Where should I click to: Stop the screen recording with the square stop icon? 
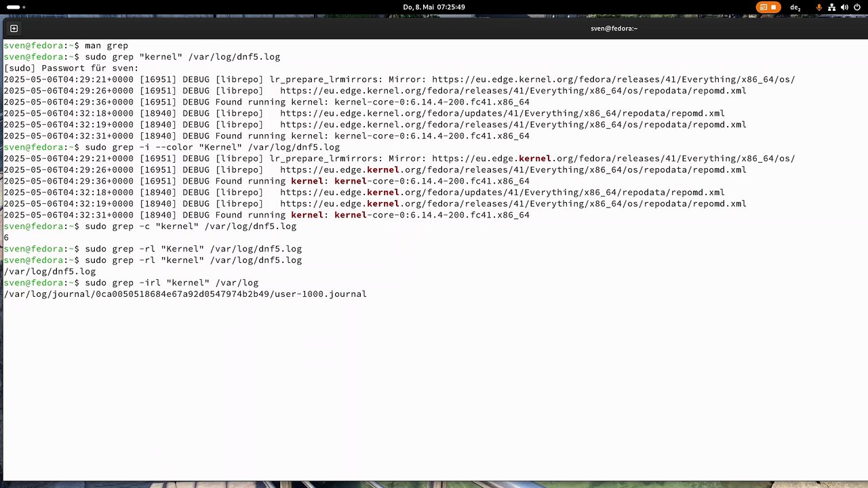click(774, 7)
